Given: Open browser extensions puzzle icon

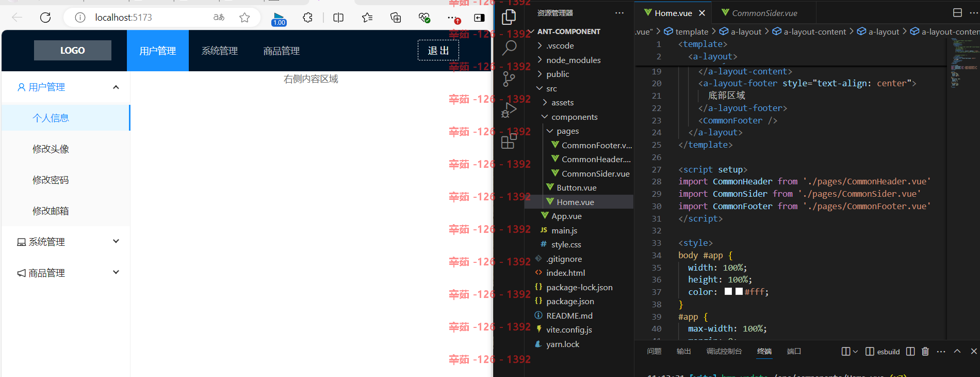Looking at the screenshot, I should tap(308, 18).
